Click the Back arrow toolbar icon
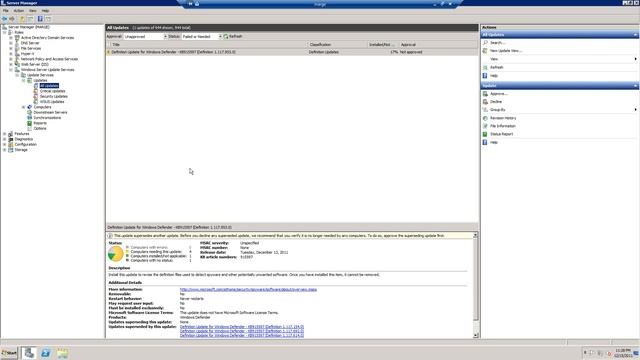The image size is (640, 360). click(4, 19)
